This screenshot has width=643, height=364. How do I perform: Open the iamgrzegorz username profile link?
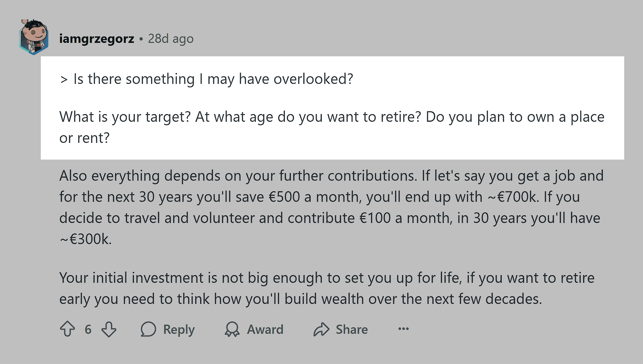tap(97, 39)
